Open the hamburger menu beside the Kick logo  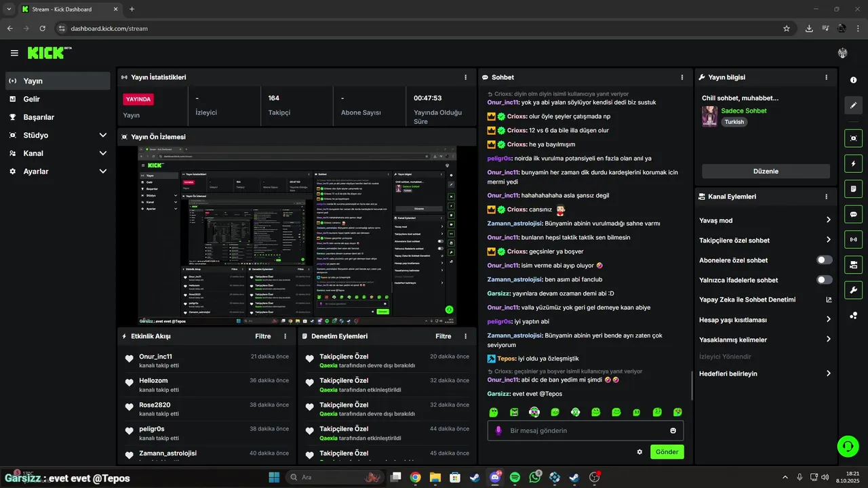click(14, 53)
